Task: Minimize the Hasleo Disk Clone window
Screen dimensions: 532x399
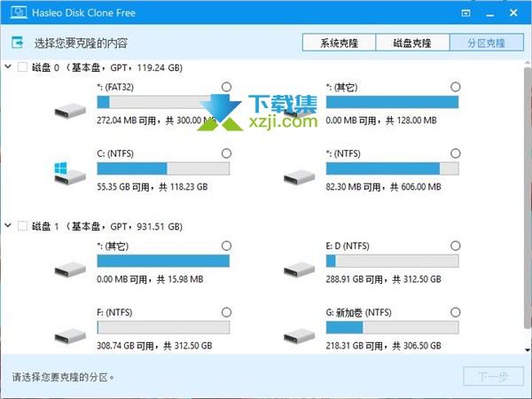Action: click(489, 13)
